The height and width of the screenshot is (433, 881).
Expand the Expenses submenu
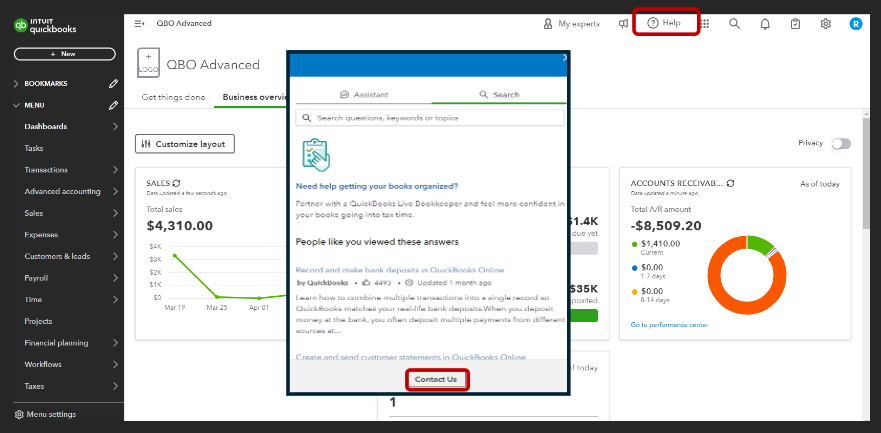tap(115, 235)
